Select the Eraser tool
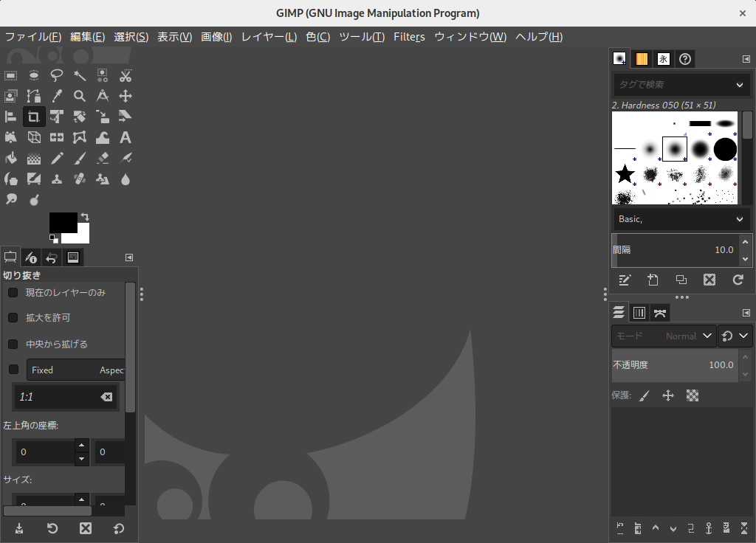 [x=102, y=159]
